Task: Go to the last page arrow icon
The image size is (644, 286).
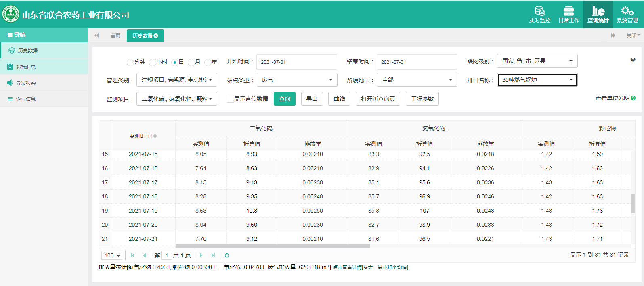Action: [213, 255]
